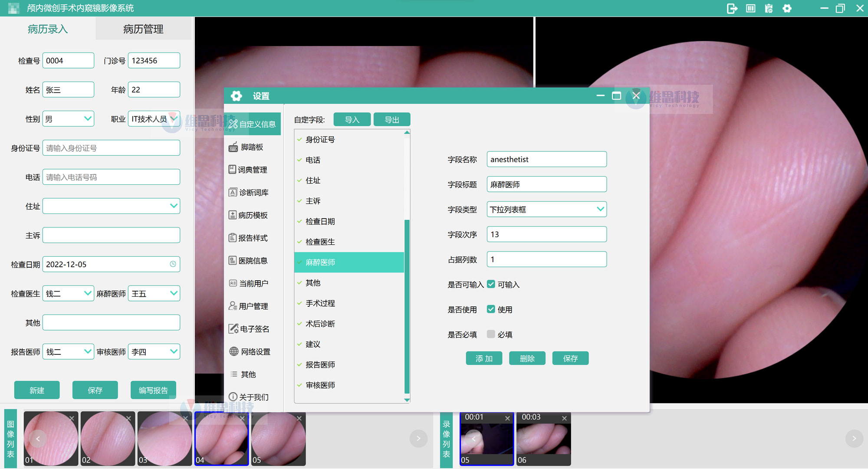Screen dimensions: 868x469
Task: Click the clock icon in 检查日期 field
Action: pos(173,264)
